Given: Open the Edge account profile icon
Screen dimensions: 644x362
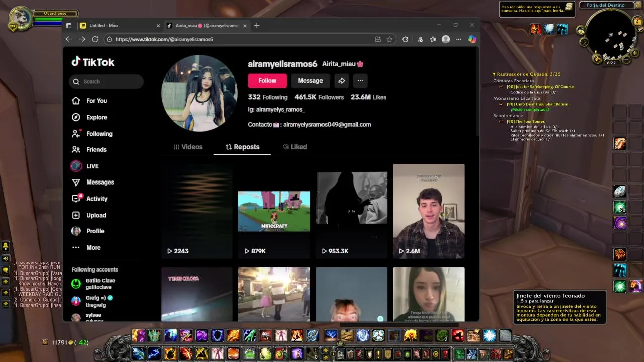Looking at the screenshot, I should pyautogui.click(x=445, y=39).
